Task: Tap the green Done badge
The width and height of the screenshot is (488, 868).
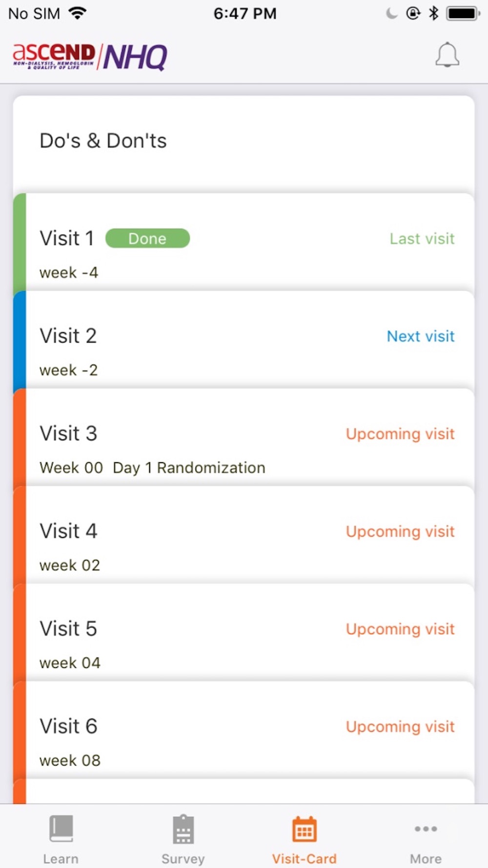Action: pyautogui.click(x=147, y=238)
